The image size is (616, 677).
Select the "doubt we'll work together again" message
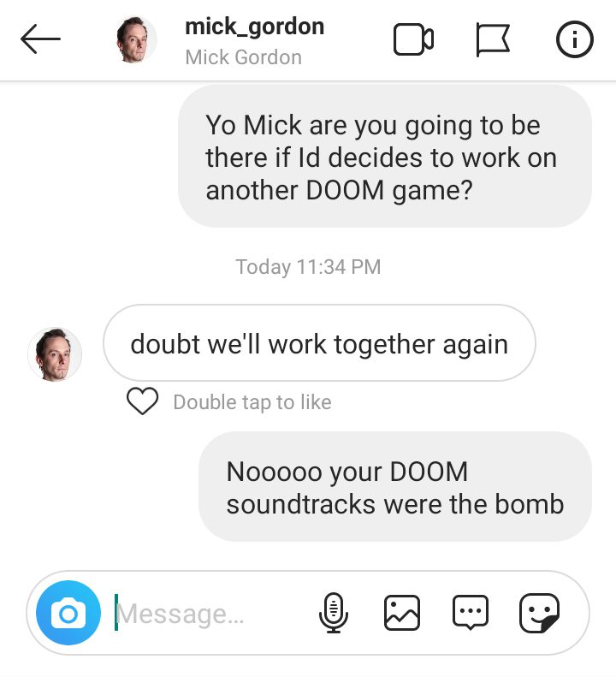[319, 343]
